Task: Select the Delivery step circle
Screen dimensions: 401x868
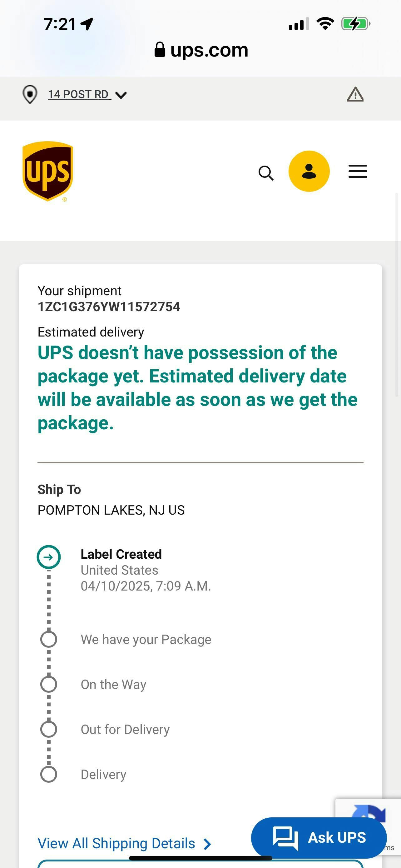Action: point(49,774)
